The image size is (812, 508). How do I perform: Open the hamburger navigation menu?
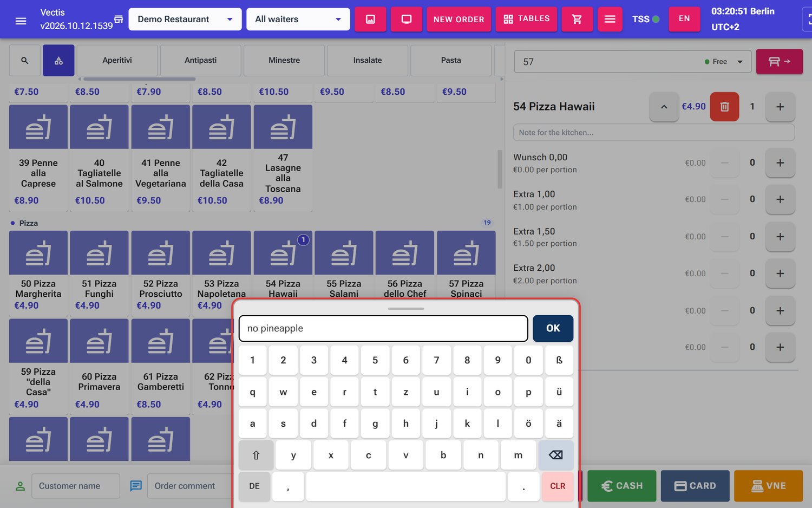coord(21,20)
